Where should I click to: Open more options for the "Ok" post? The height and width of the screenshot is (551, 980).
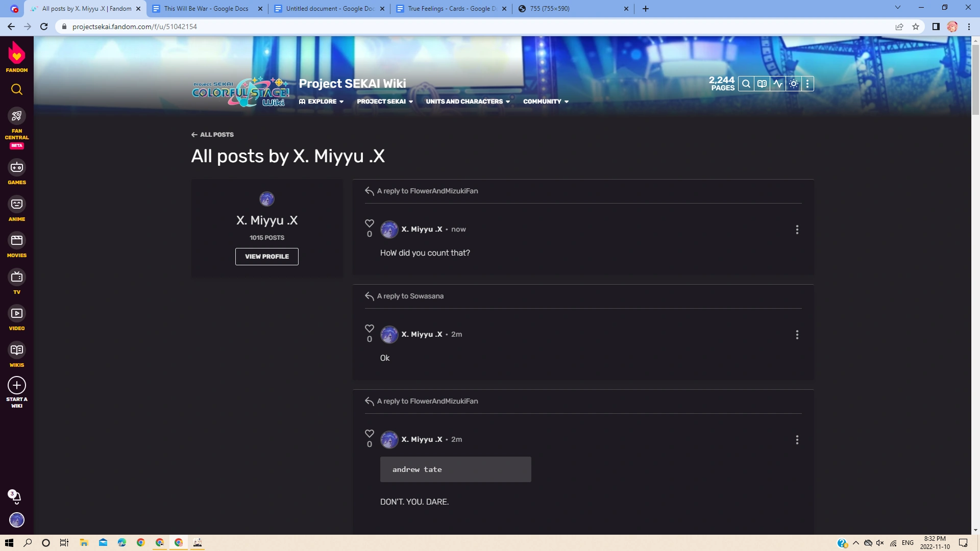pos(797,335)
